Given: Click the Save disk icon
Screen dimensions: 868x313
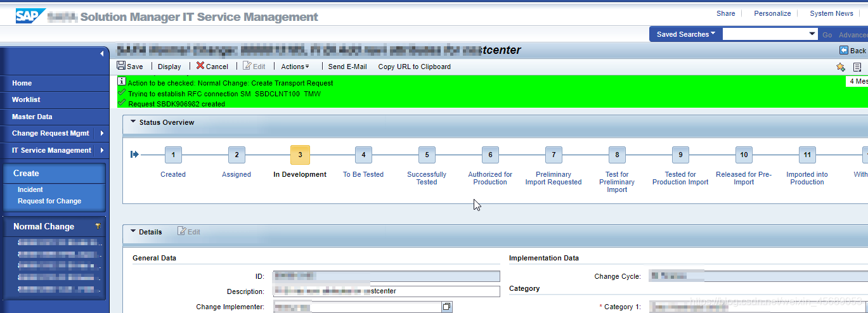Looking at the screenshot, I should point(121,66).
